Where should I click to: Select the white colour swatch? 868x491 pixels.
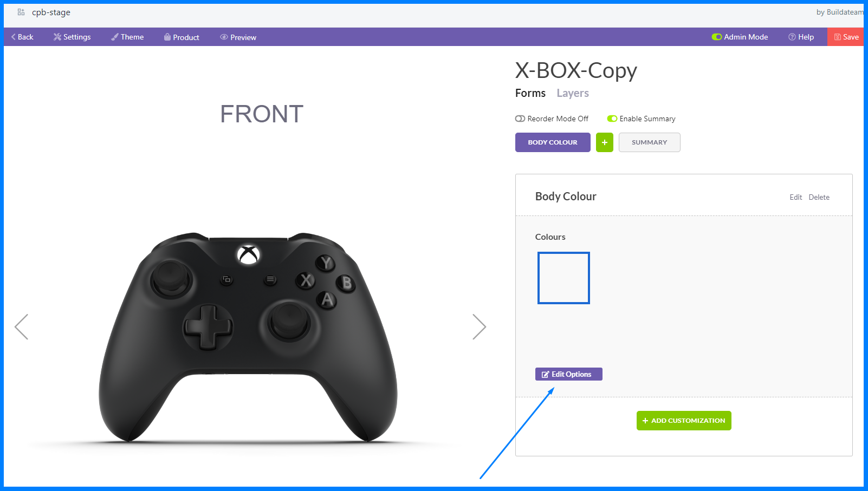[x=563, y=278]
